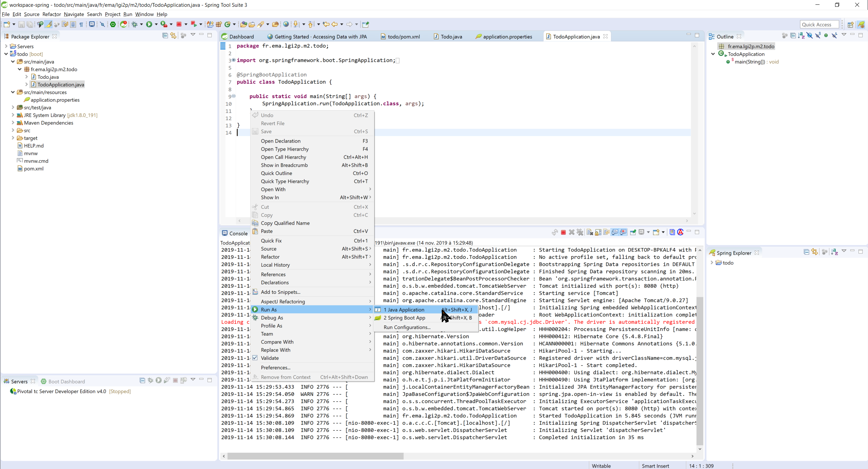Click the Save icon in the context menu
Image resolution: width=868 pixels, height=469 pixels.
coord(255,132)
